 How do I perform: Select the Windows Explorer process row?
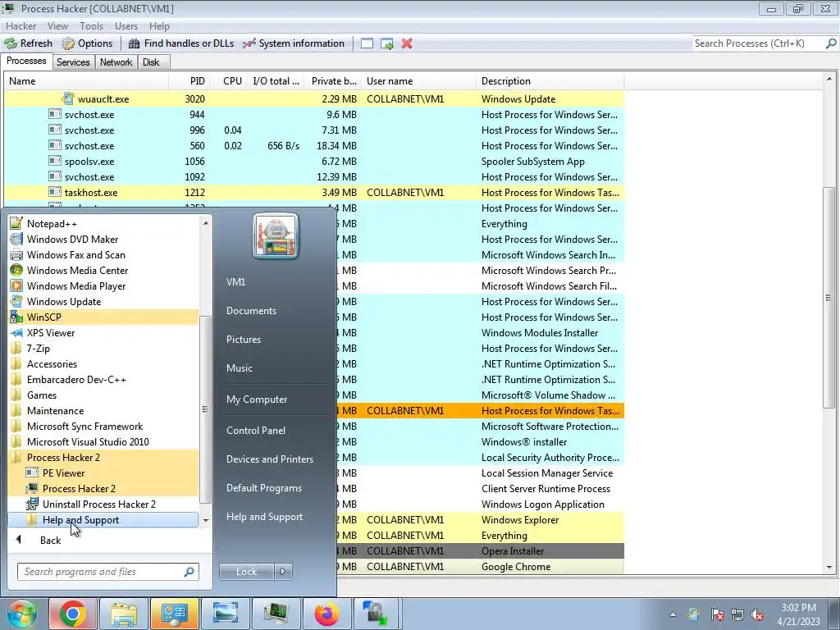(481, 519)
